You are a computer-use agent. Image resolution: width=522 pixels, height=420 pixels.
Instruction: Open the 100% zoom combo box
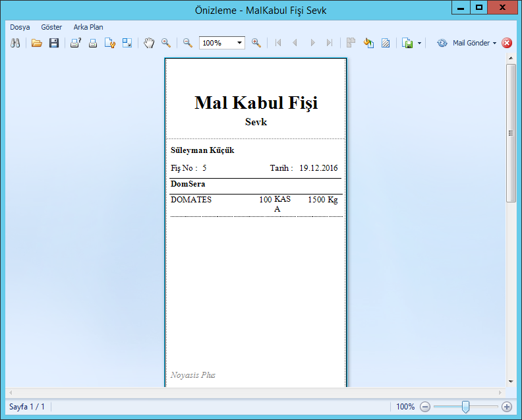pos(222,43)
